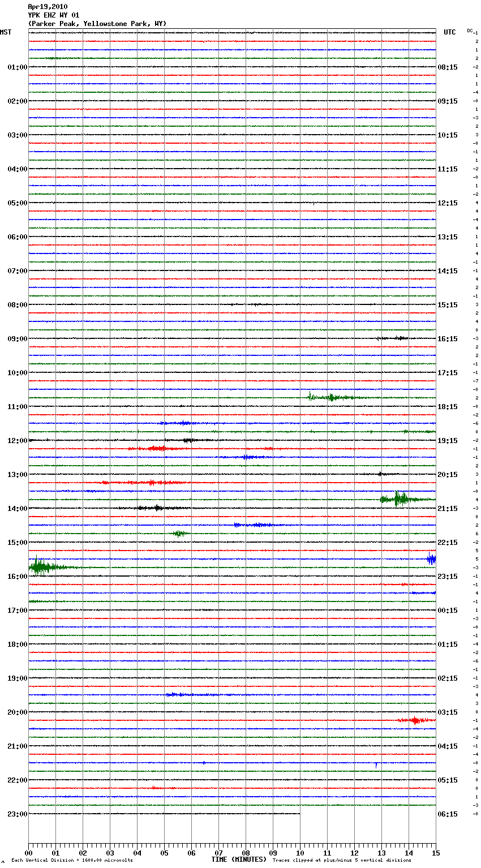
Task: Select the '01:00' MST time label
Action: pyautogui.click(x=18, y=67)
